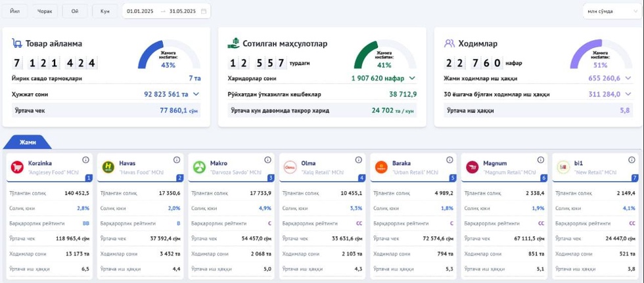Image resolution: width=644 pixels, height=283 pixels.
Task: Click the info icon on Korzinka card
Action: [85, 160]
